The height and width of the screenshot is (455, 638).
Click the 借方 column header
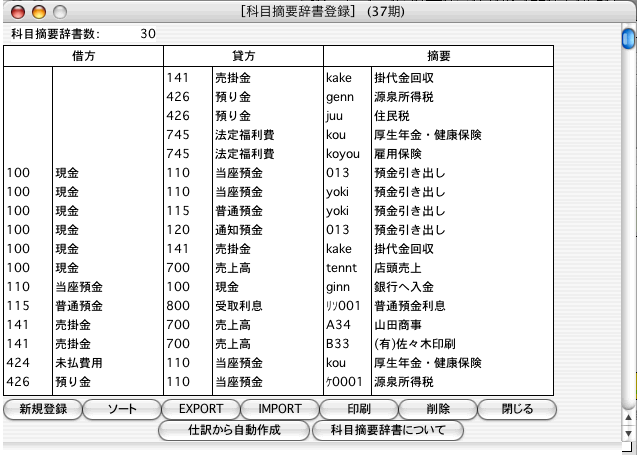click(x=82, y=57)
